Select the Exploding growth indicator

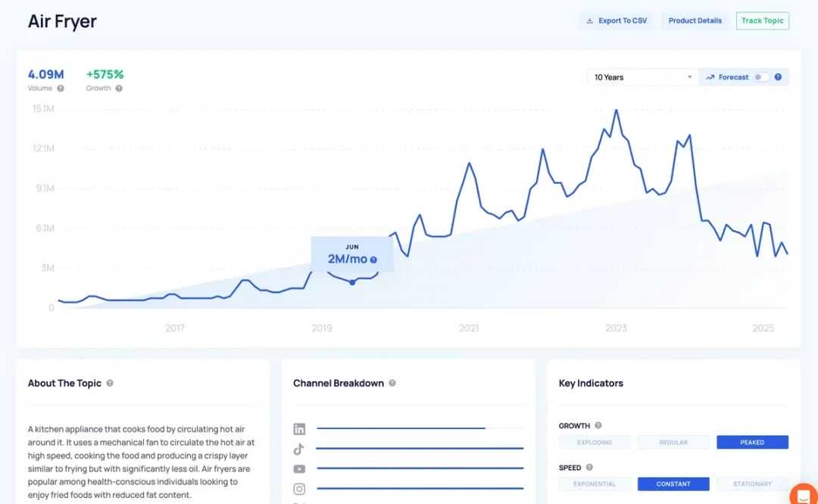pyautogui.click(x=595, y=442)
